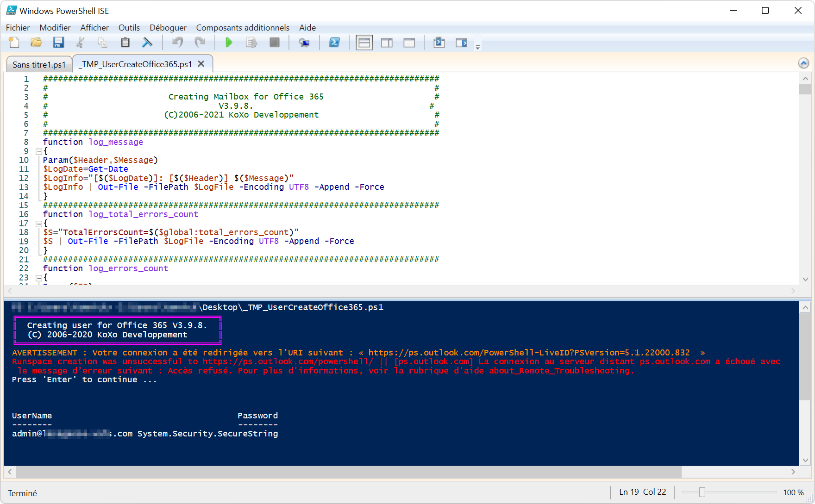Click the Param($Header,$Message) line
This screenshot has width=815, height=504.
[x=100, y=160]
